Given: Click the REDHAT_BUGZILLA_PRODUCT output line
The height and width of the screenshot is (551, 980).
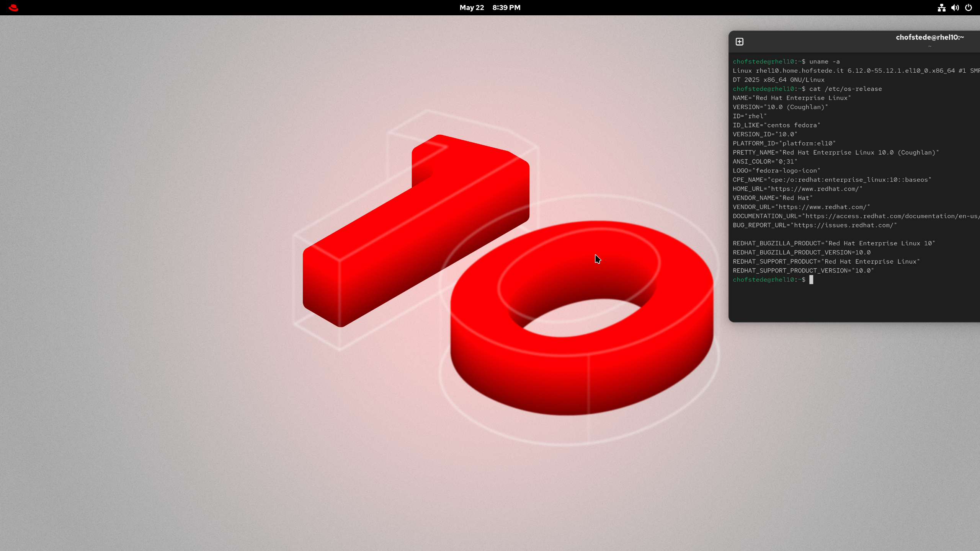Looking at the screenshot, I should 834,243.
